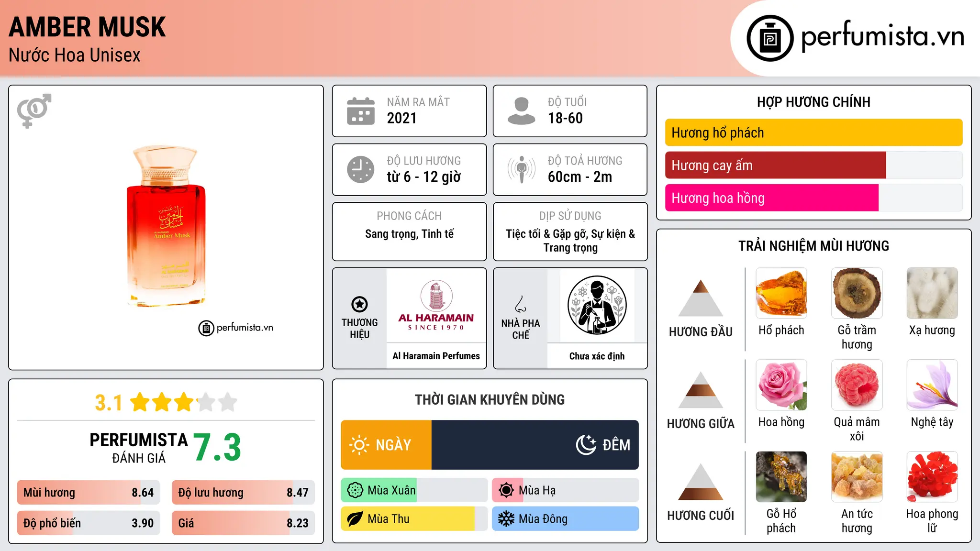Click the Amber Musk bottle product image
The width and height of the screenshot is (980, 551).
(x=166, y=226)
